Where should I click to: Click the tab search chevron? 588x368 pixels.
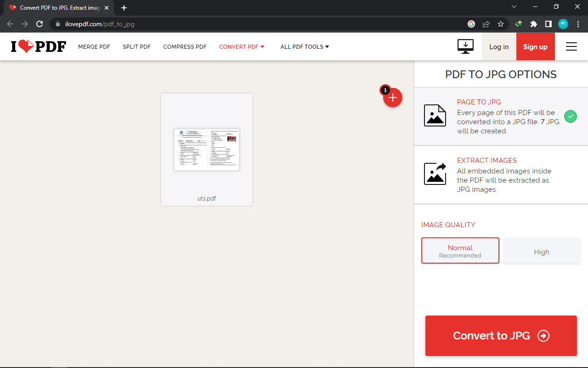[x=514, y=6]
